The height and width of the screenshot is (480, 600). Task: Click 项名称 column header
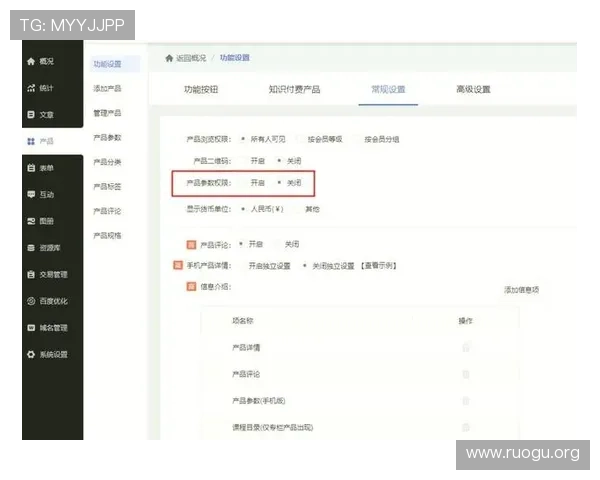243,321
